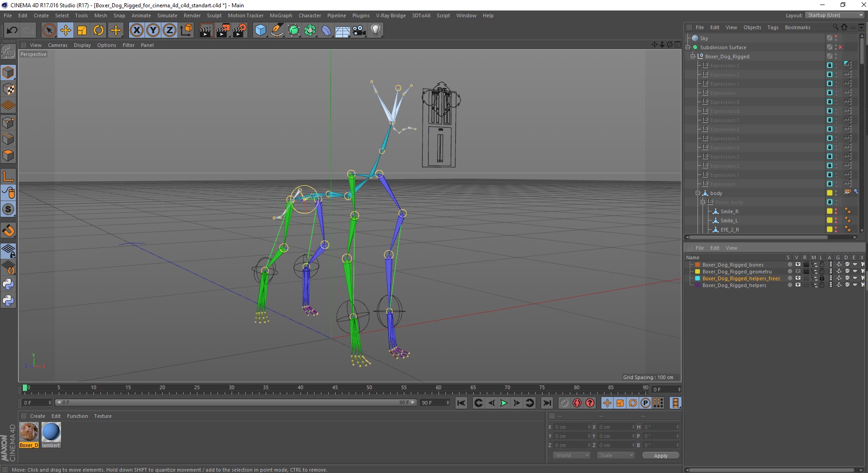Collapse the Subdivision Surface tree item
This screenshot has width=868, height=473.
(688, 47)
